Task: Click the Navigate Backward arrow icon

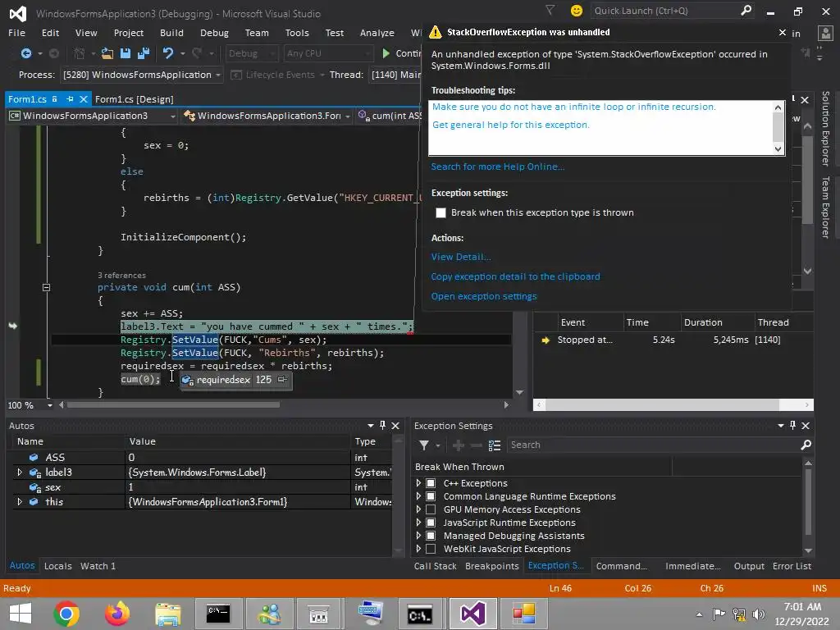Action: 25,53
